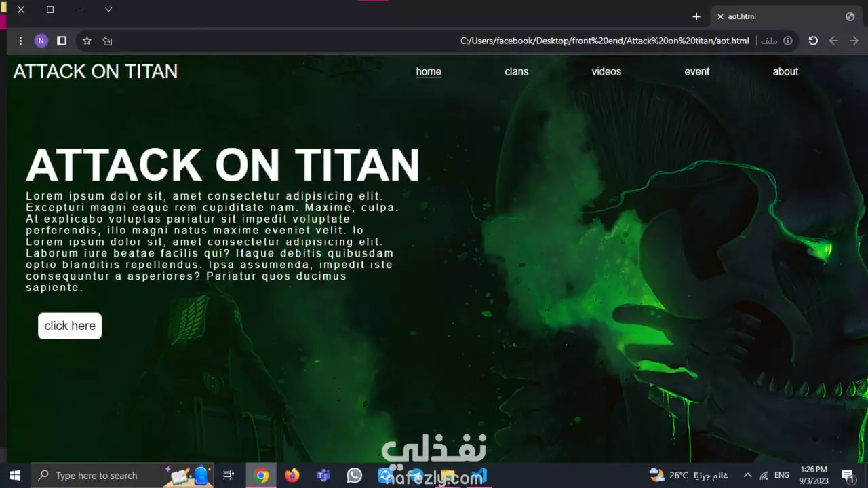Open Chrome from the taskbar
This screenshot has height=488, width=868.
[261, 475]
